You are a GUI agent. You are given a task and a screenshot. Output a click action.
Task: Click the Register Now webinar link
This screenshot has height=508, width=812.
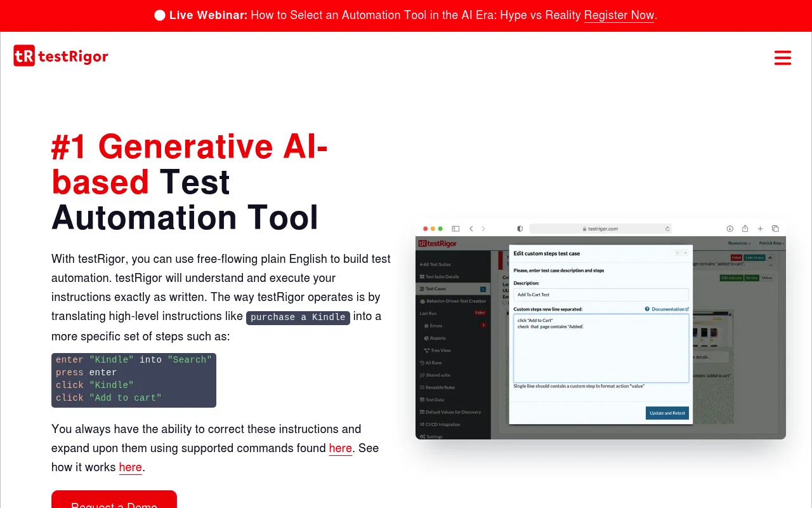[619, 15]
